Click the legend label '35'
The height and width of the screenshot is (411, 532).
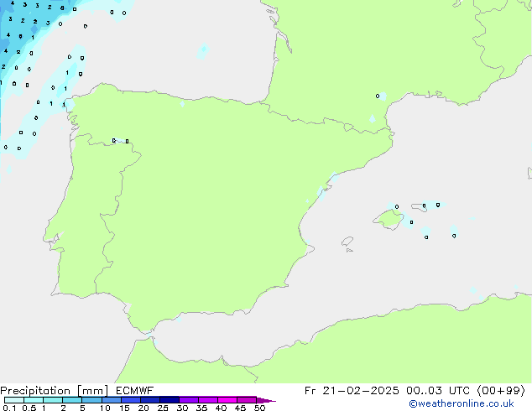tap(201, 408)
